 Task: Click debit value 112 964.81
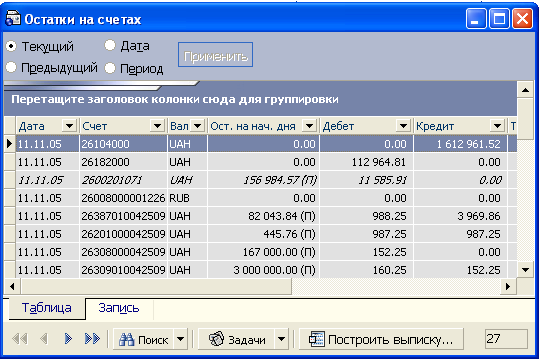(366, 162)
